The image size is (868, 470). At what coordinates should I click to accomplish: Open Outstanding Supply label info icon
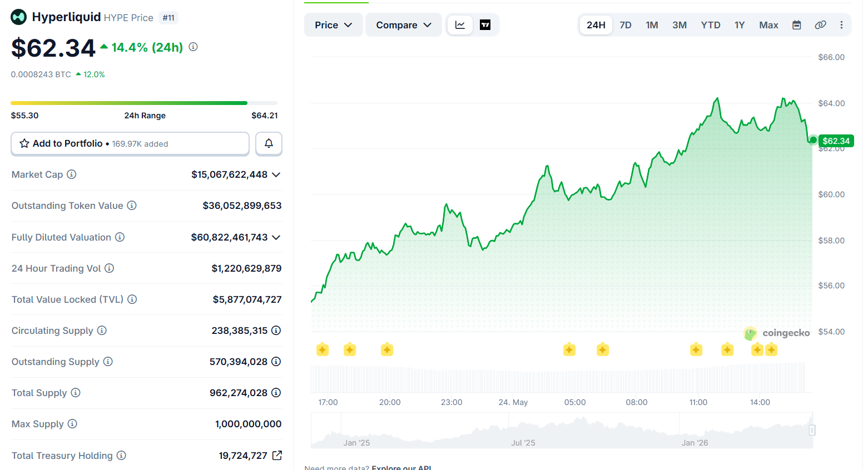coord(108,362)
